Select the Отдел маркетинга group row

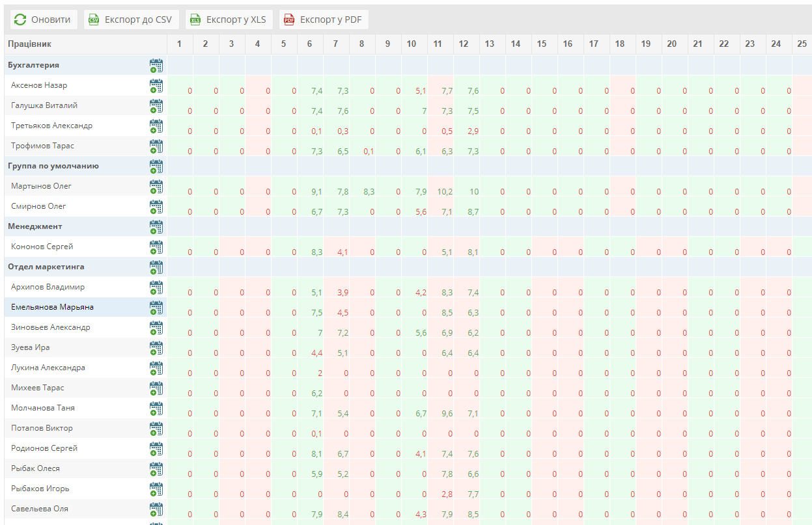pos(46,267)
